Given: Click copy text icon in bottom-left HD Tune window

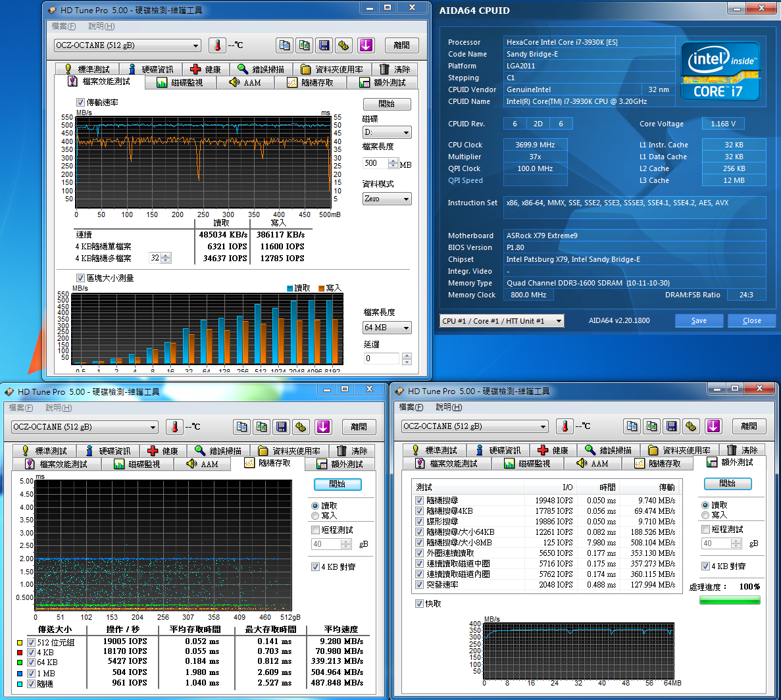Looking at the screenshot, I should (241, 427).
